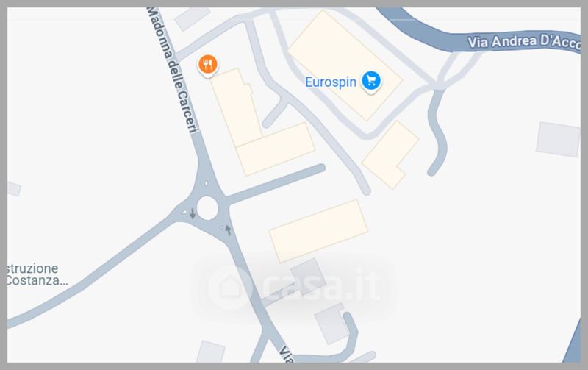588x370 pixels.
Task: Select the L-shaped building below restaurant pin
Action: pyautogui.click(x=261, y=124)
